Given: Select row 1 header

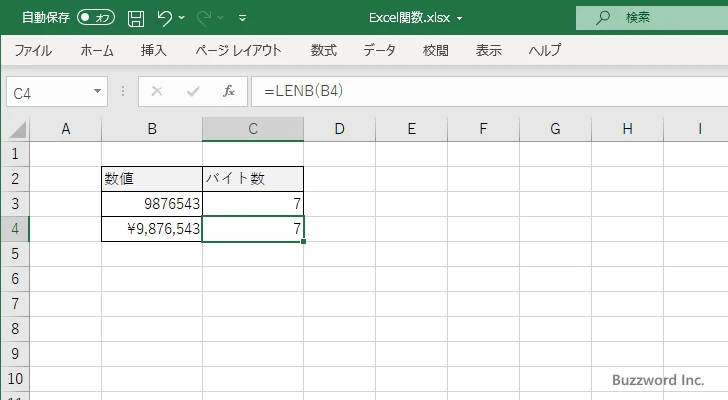Looking at the screenshot, I should pyautogui.click(x=15, y=154).
